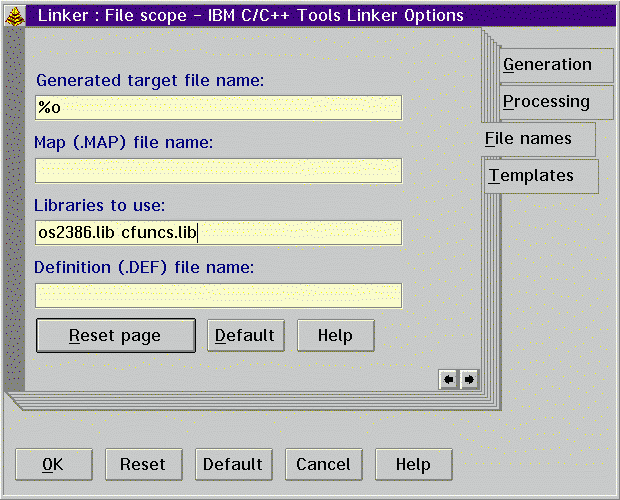Click the Reset page button

[116, 336]
